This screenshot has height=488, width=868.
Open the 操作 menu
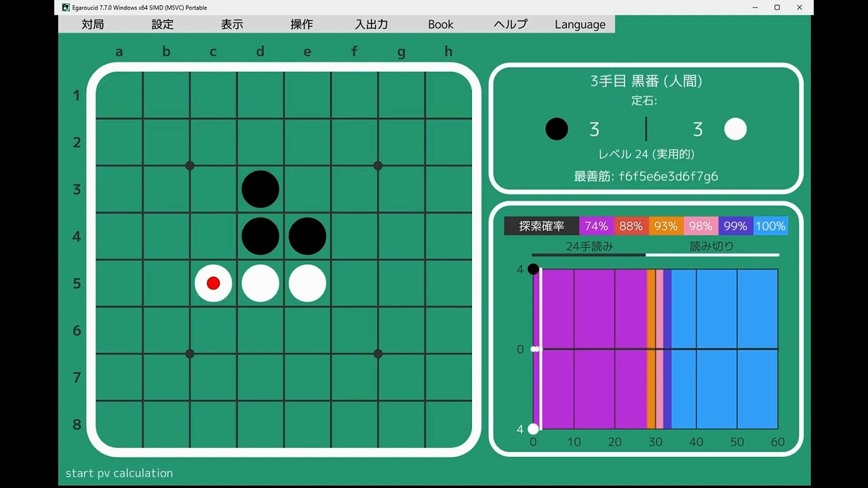302,24
